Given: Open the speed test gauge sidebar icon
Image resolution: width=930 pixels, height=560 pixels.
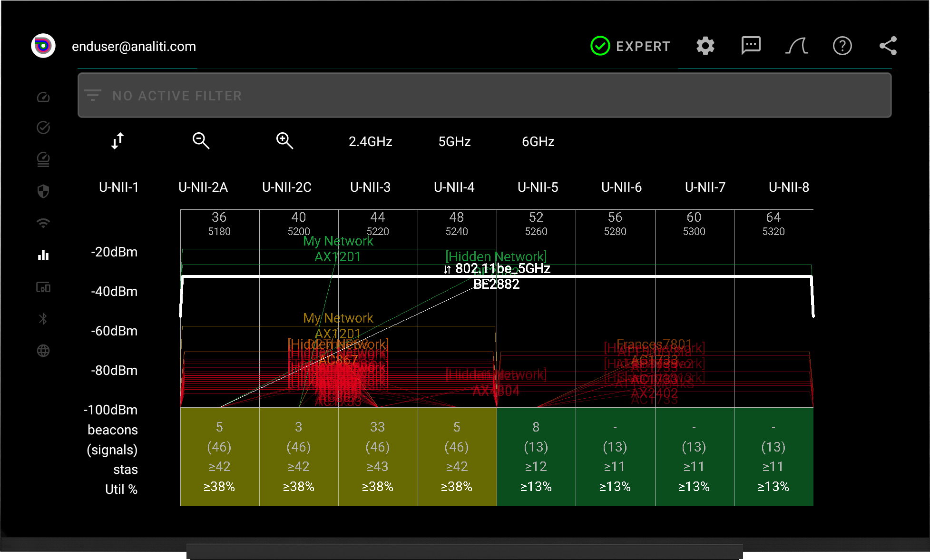Looking at the screenshot, I should pos(43,97).
